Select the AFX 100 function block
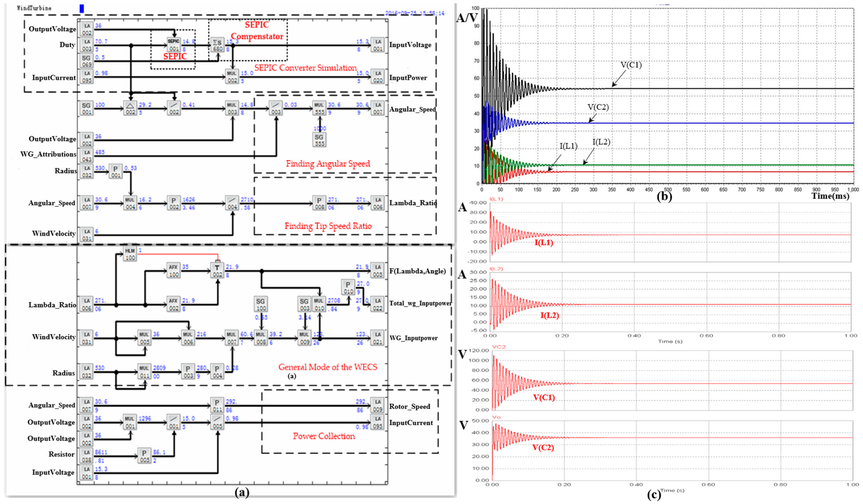This screenshot has height=504, width=863. click(174, 270)
